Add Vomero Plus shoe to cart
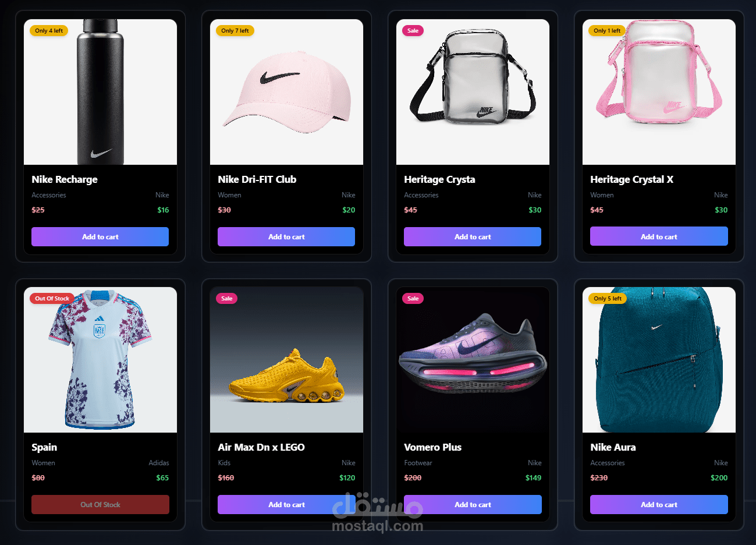The width and height of the screenshot is (756, 545). (473, 504)
